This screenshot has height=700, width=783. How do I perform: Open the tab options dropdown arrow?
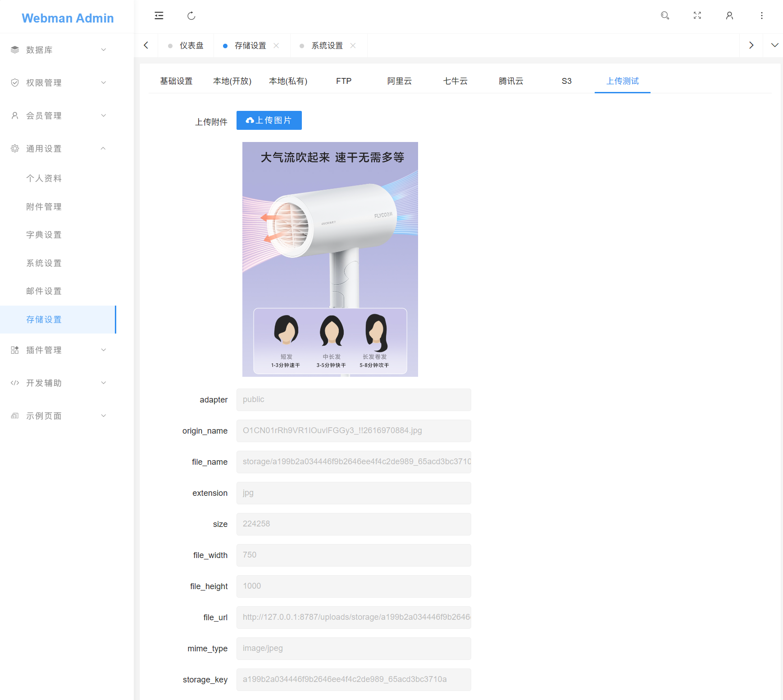point(774,45)
